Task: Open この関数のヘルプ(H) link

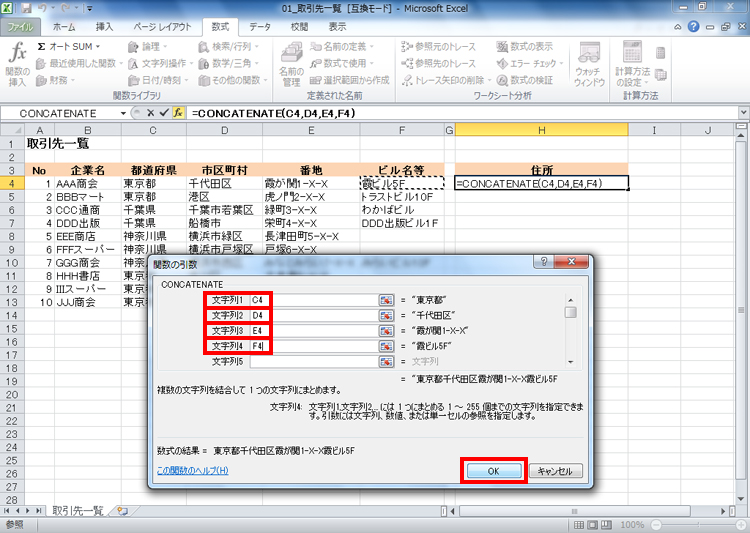Action: click(192, 470)
